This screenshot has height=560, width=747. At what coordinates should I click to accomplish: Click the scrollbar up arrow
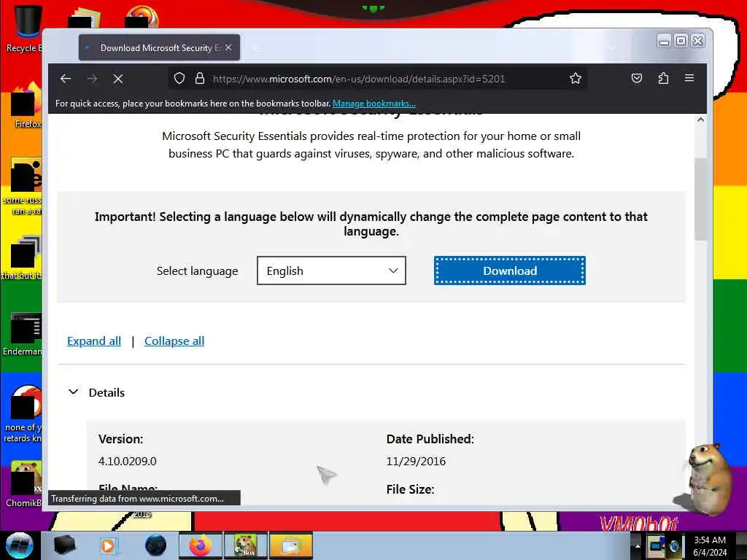pyautogui.click(x=700, y=120)
